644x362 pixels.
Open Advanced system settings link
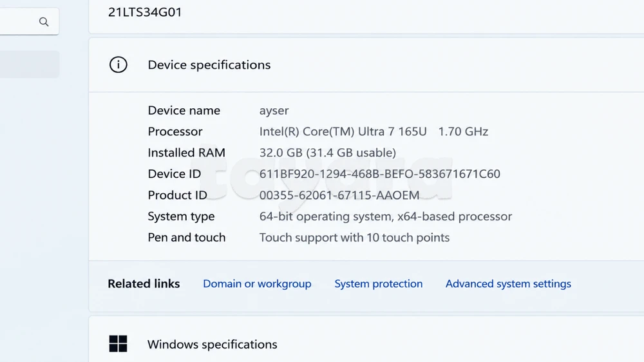[508, 283]
